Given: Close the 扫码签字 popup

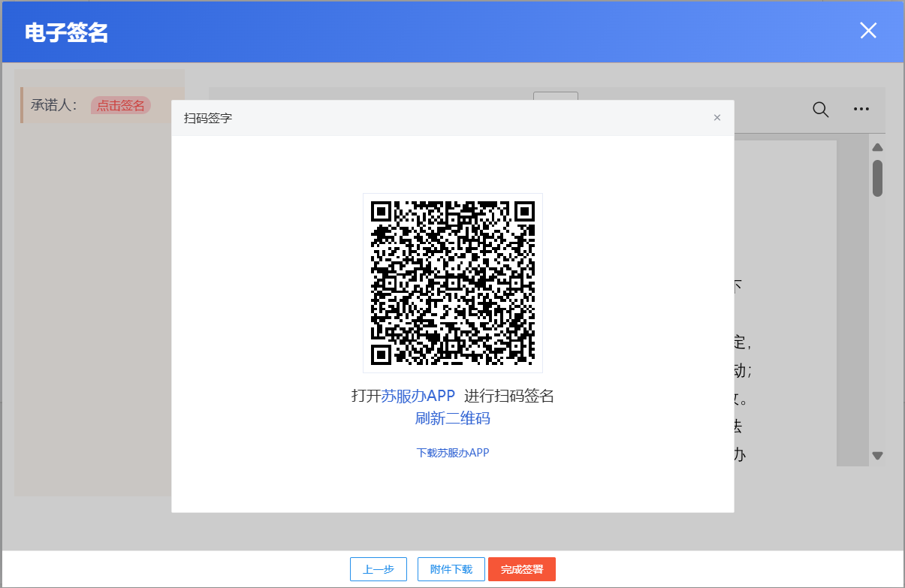Looking at the screenshot, I should tap(717, 118).
